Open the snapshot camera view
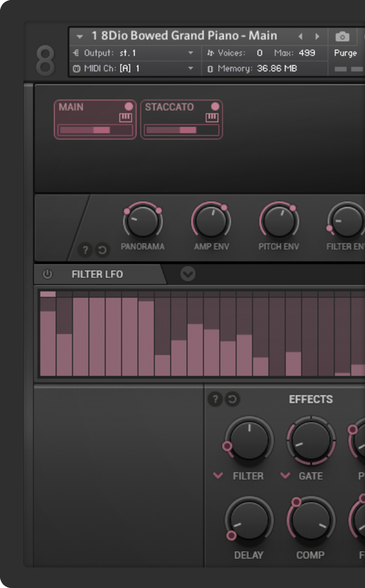This screenshot has height=588, width=365. (342, 37)
